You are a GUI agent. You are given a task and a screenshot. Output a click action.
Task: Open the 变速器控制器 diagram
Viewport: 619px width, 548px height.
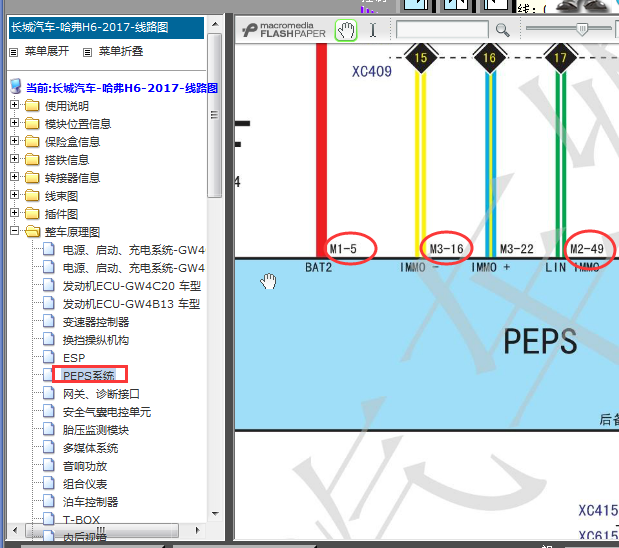(96, 322)
